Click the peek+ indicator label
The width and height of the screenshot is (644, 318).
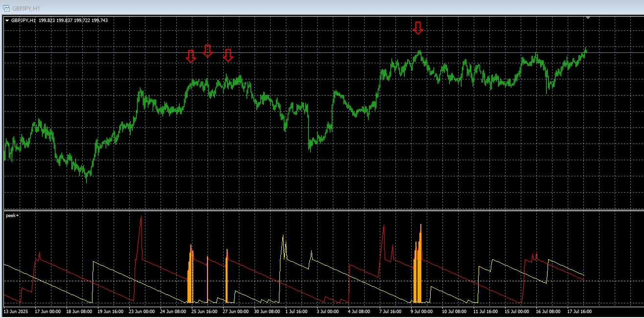(x=12, y=216)
